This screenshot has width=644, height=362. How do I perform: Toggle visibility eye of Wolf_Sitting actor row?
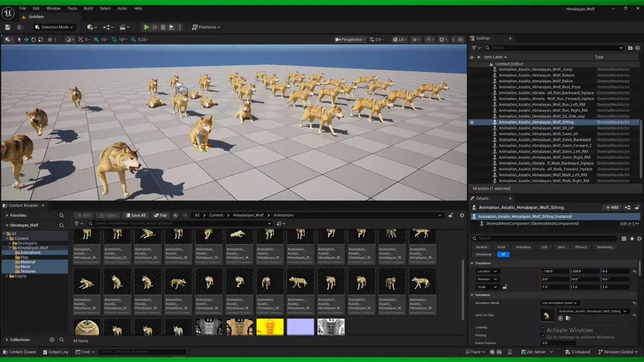(472, 122)
